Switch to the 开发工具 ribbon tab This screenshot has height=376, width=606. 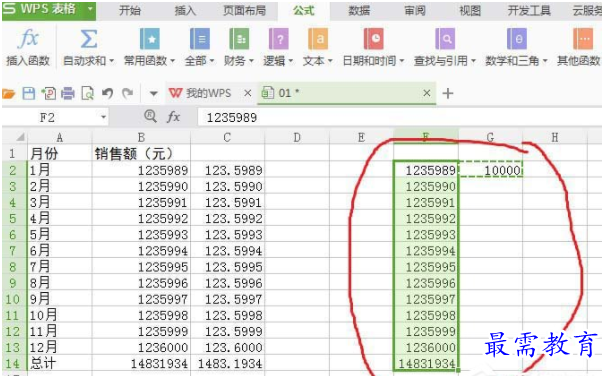[x=529, y=10]
